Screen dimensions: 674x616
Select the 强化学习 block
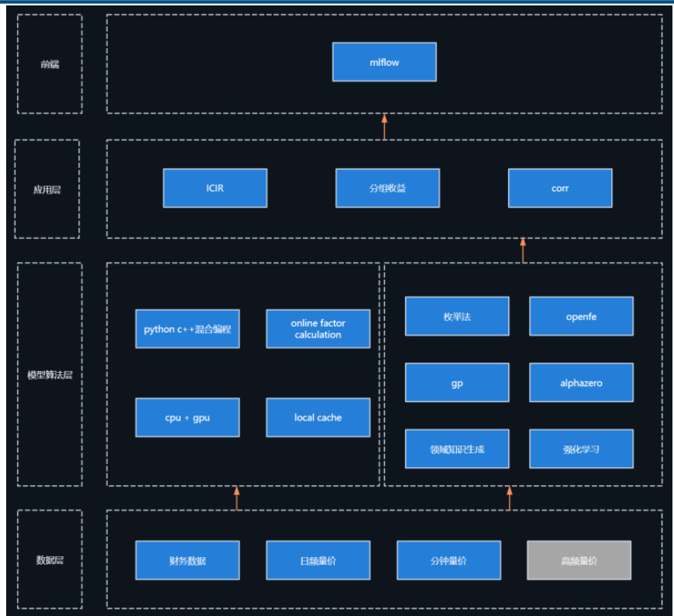(x=581, y=449)
